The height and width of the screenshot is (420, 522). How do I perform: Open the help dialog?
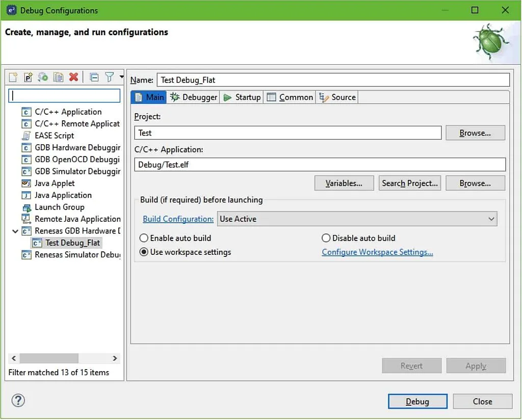point(18,401)
